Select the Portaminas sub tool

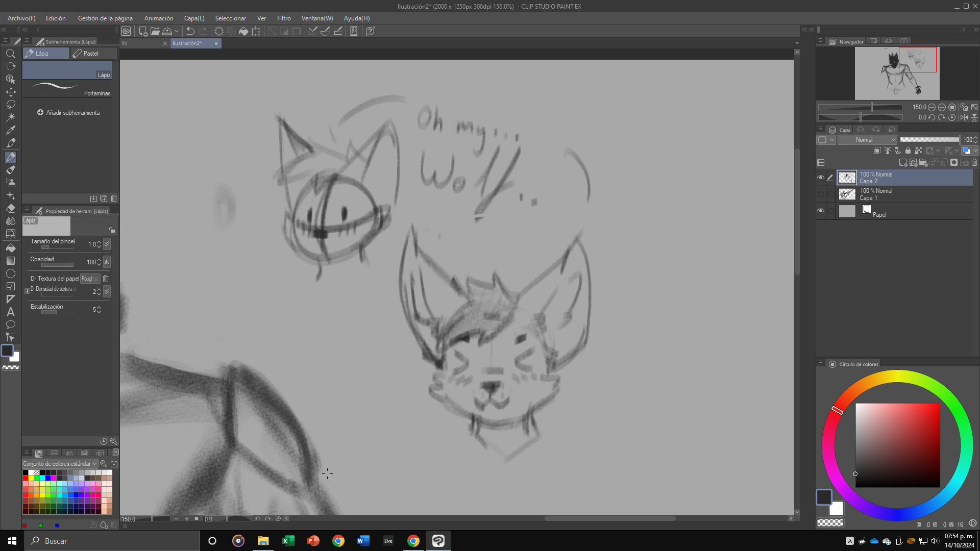point(67,88)
